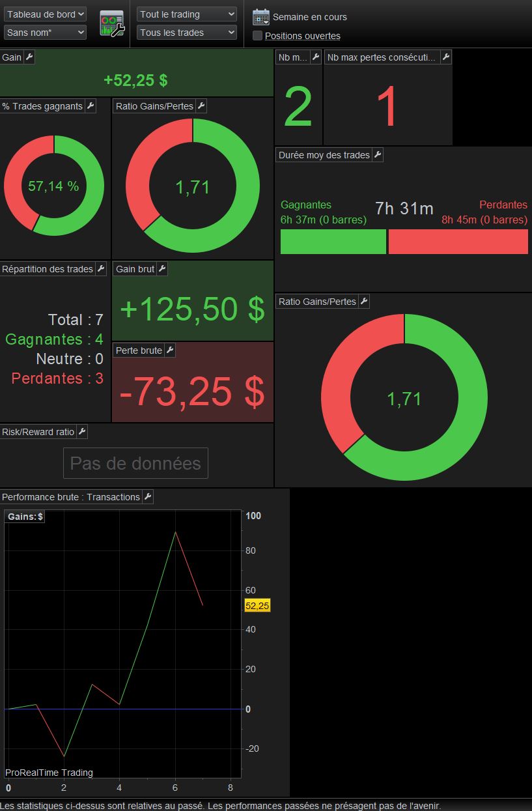Image resolution: width=532 pixels, height=811 pixels.
Task: Open wrench settings for Répartition des trades
Action: (101, 269)
